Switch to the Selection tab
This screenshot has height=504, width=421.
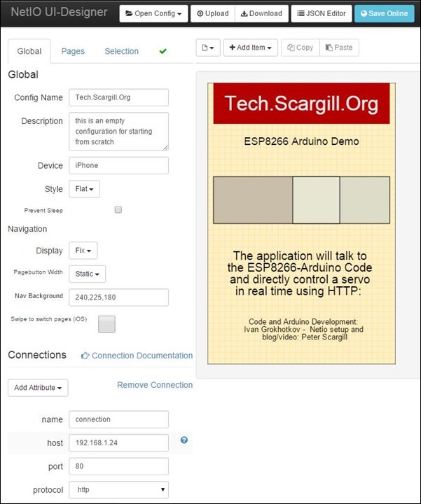click(x=121, y=51)
